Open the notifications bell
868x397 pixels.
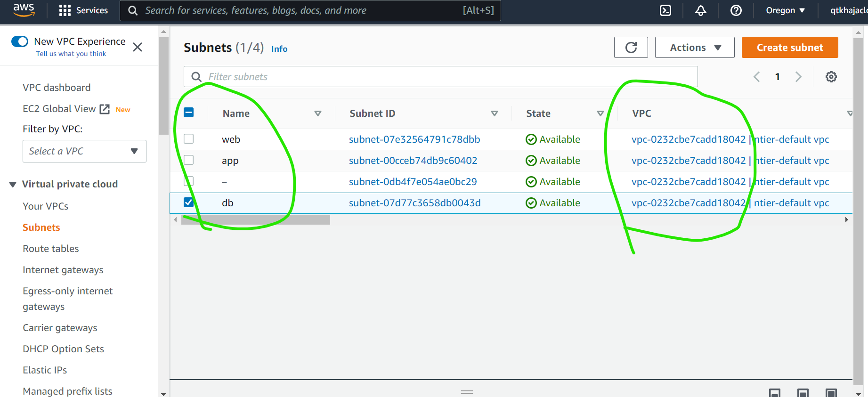[x=701, y=10]
